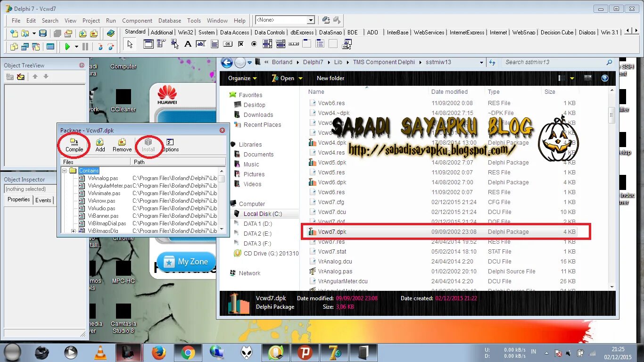Click Remove in the Package window
644x362 pixels.
pyautogui.click(x=122, y=145)
